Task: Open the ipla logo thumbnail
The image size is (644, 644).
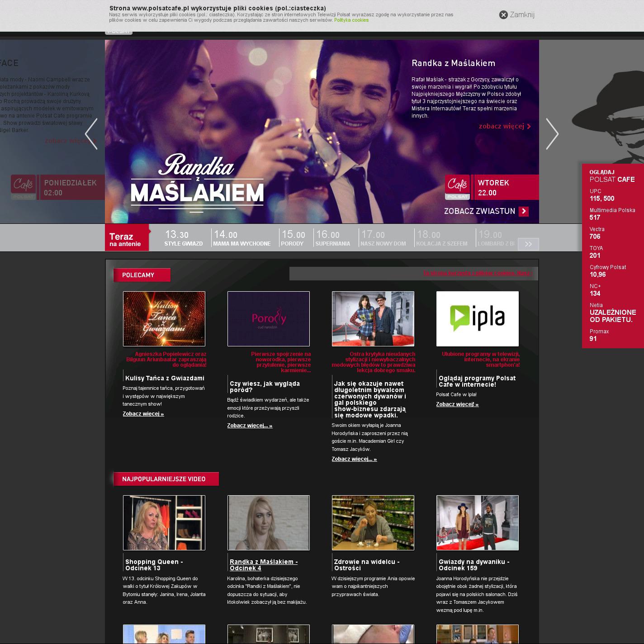Action: pyautogui.click(x=477, y=319)
